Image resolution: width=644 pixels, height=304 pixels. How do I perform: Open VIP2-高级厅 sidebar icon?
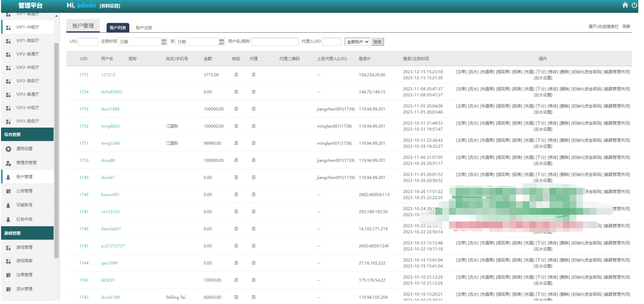click(x=8, y=81)
